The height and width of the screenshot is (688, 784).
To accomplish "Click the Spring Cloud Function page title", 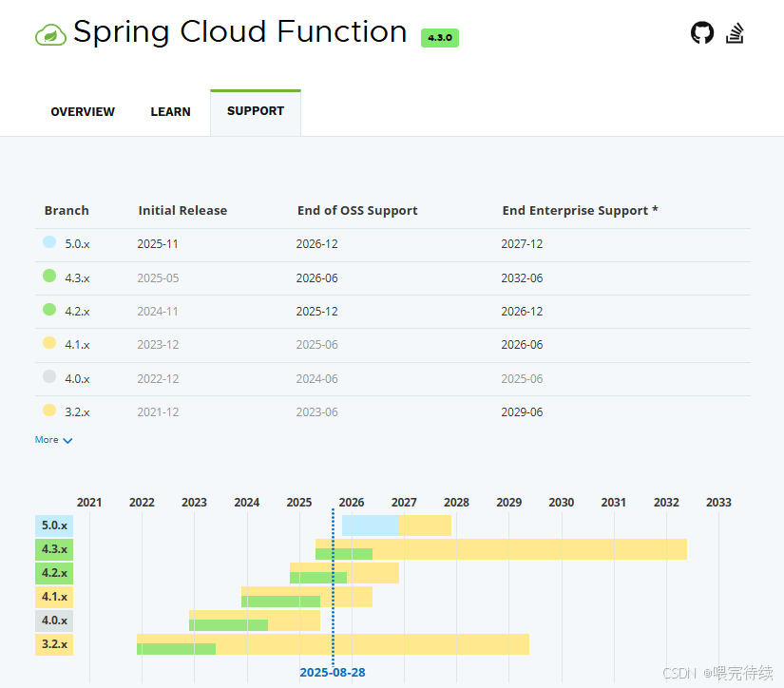I will coord(240,32).
